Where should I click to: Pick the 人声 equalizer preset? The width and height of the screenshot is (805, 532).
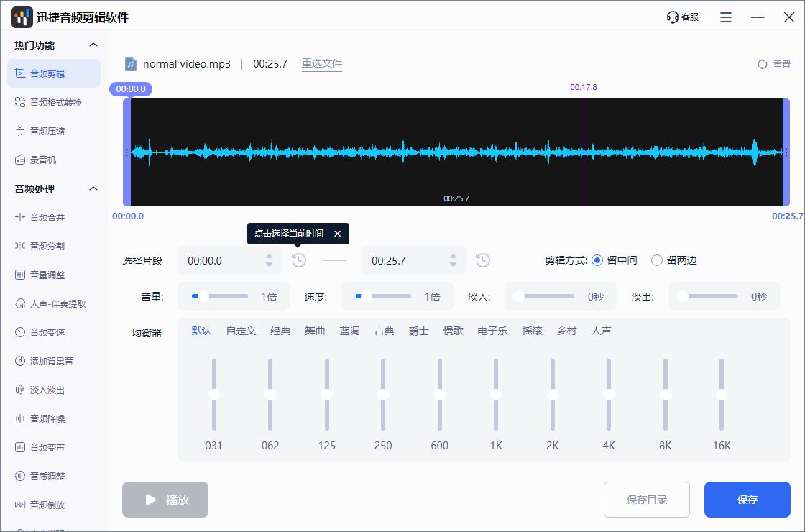click(x=601, y=331)
